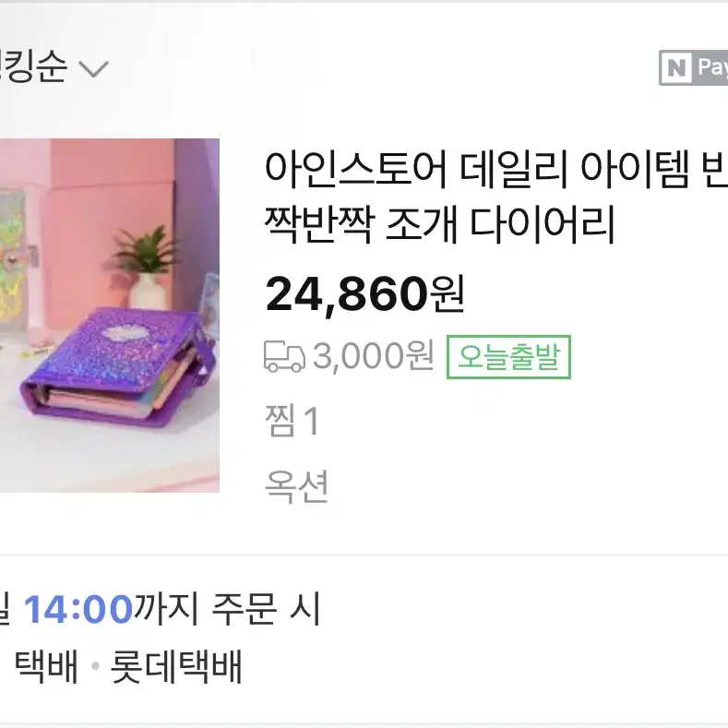Open product title 아인스토어 데일리 아이템

click(x=495, y=169)
